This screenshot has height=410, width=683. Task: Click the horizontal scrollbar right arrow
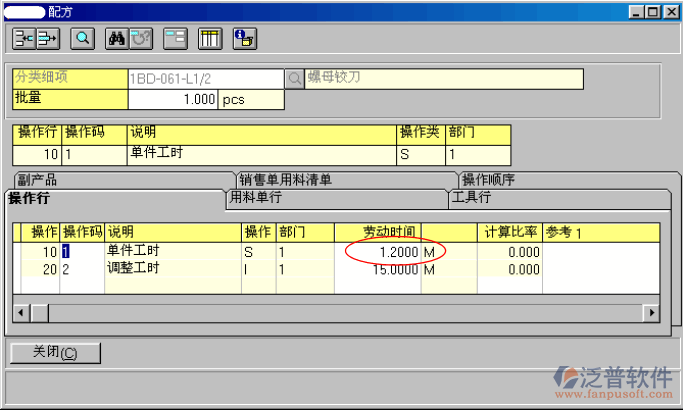(x=652, y=313)
